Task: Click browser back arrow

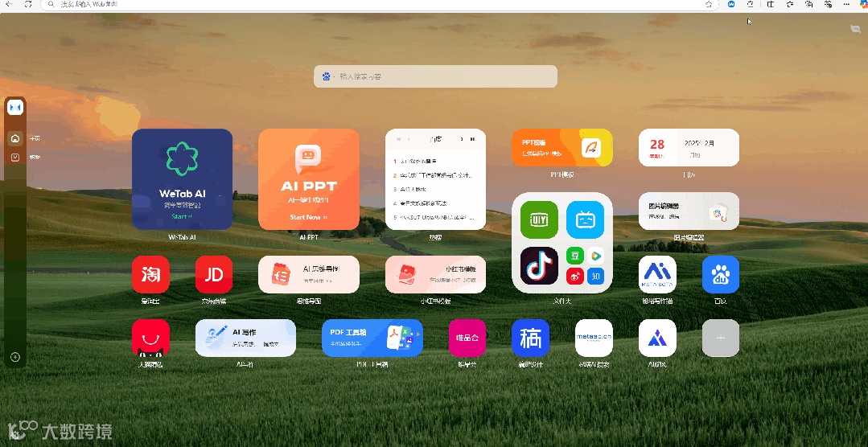Action: pyautogui.click(x=9, y=4)
